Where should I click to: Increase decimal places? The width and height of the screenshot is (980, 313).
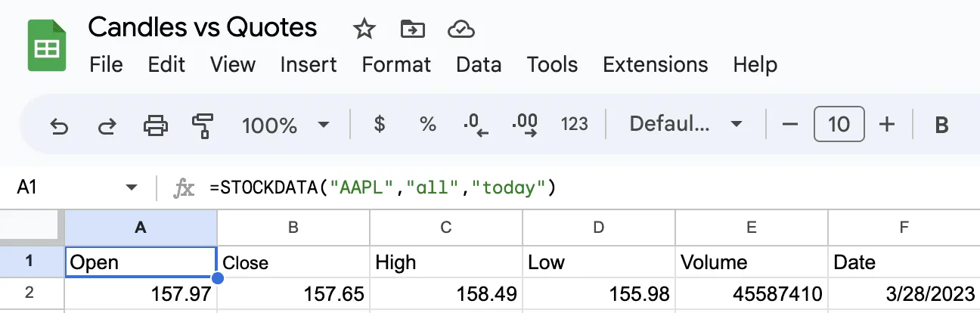click(525, 125)
